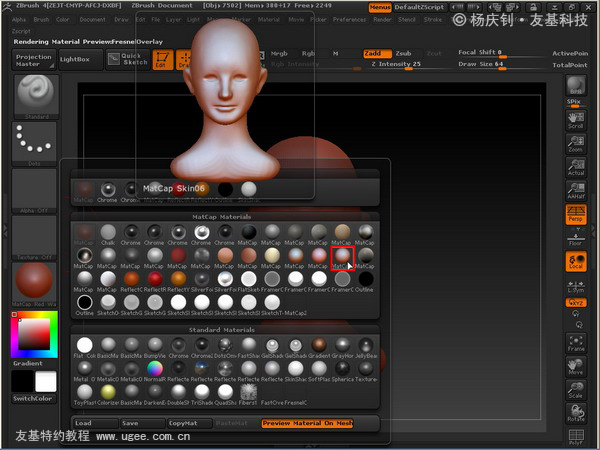This screenshot has width=600, height=450.
Task: Choose the Flat Color white material
Action: pyautogui.click(x=85, y=347)
